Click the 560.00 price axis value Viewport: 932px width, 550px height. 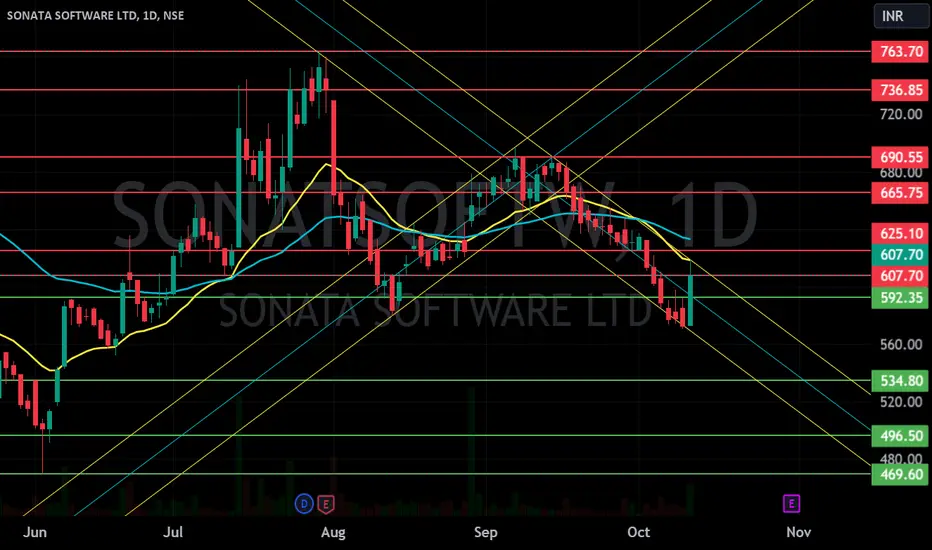point(901,345)
